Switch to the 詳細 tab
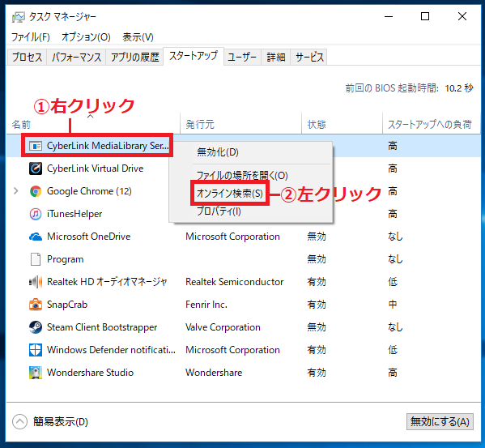The image size is (485, 448). coord(275,58)
